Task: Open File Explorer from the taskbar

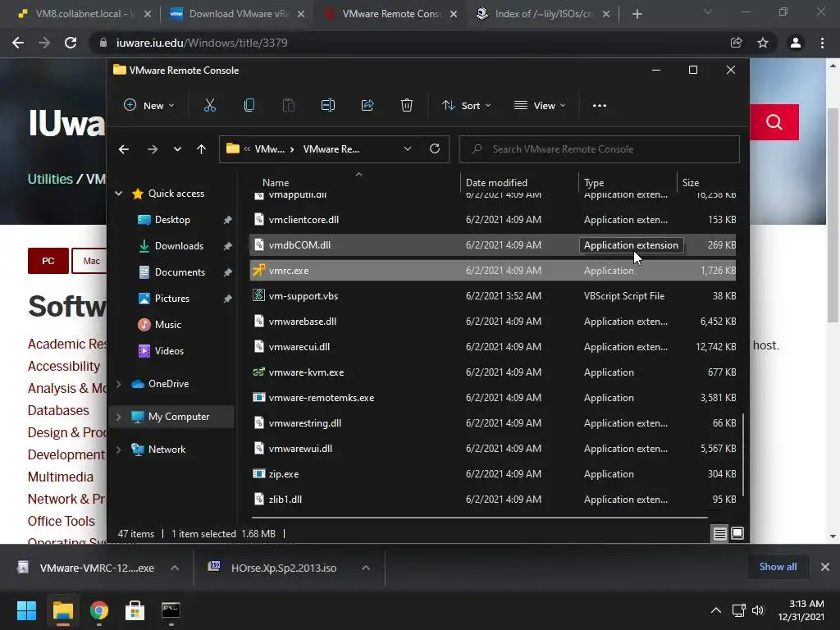Action: pos(62,610)
